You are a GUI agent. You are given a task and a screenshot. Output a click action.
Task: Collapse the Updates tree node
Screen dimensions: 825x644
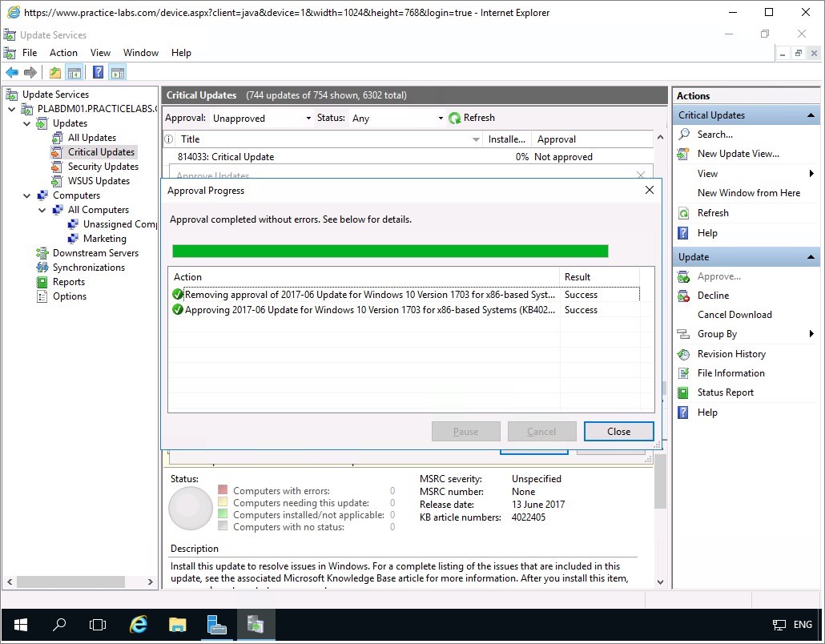pyautogui.click(x=28, y=123)
